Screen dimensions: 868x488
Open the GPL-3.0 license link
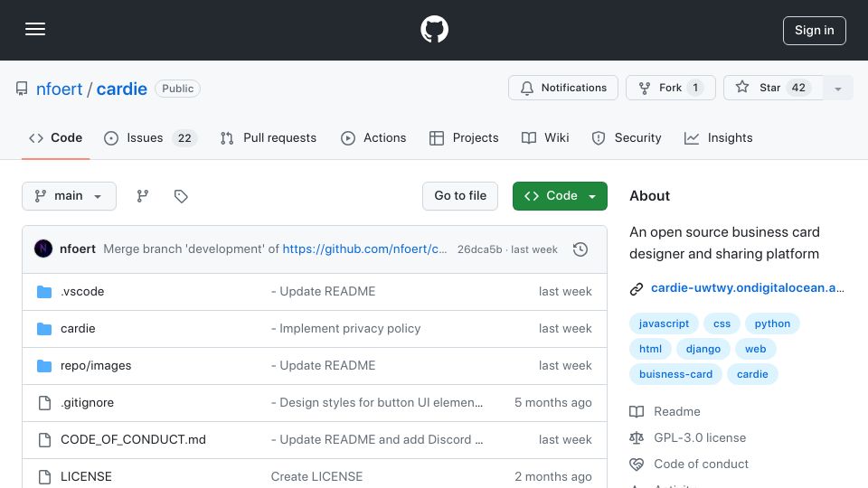(x=700, y=437)
